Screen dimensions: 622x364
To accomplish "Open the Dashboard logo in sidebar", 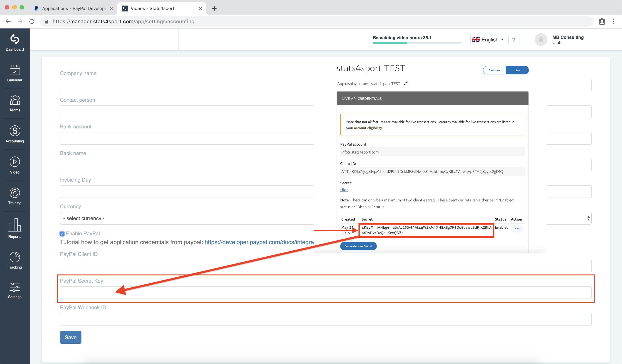I will click(15, 42).
